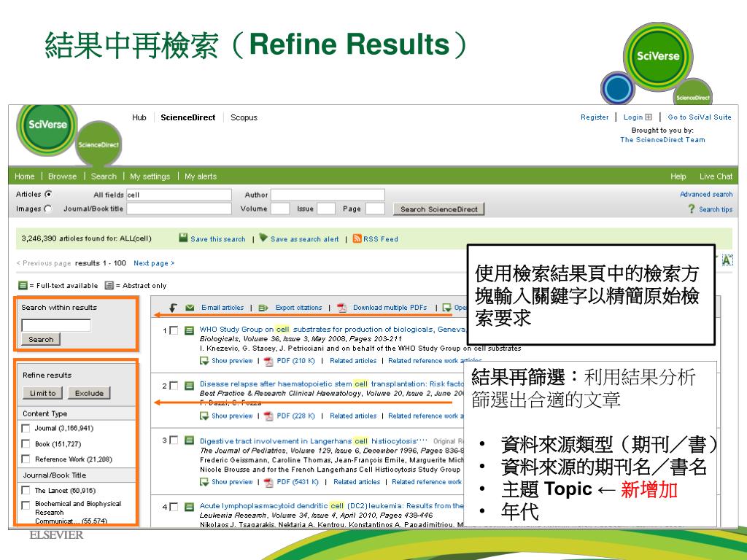This screenshot has height=560, width=747.
Task: Click the Volume input field
Action: (279, 209)
